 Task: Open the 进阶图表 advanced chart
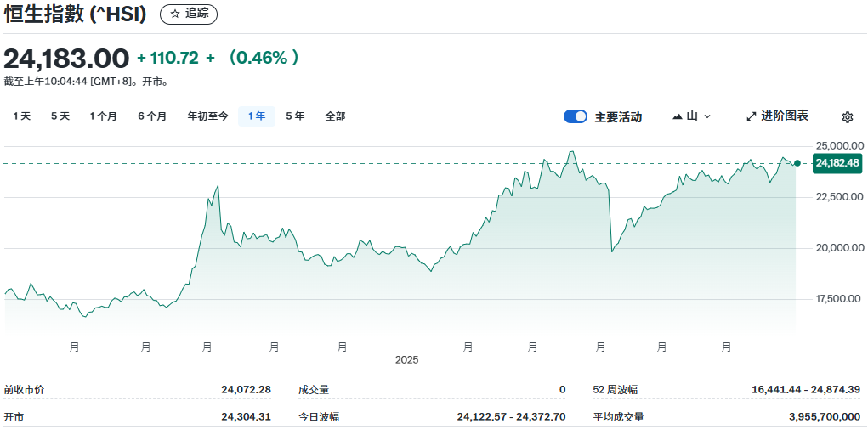coord(778,116)
